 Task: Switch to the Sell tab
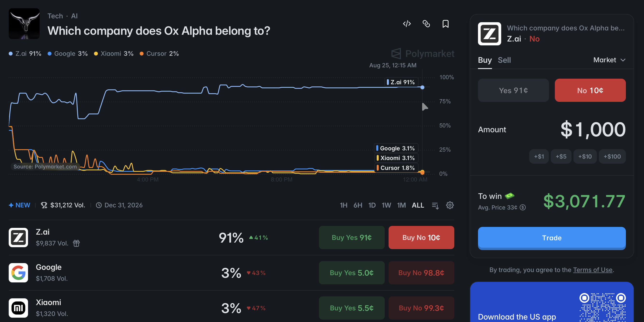point(504,60)
